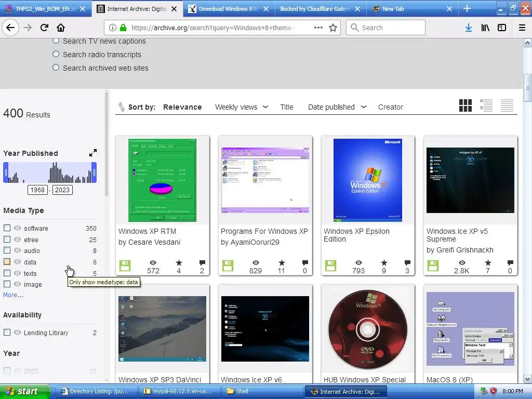Sort results by Title

coord(287,107)
